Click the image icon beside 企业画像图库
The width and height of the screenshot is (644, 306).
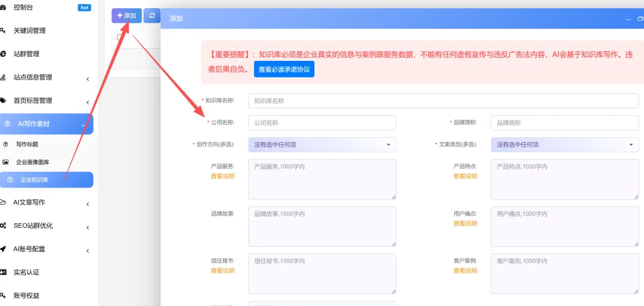5,162
